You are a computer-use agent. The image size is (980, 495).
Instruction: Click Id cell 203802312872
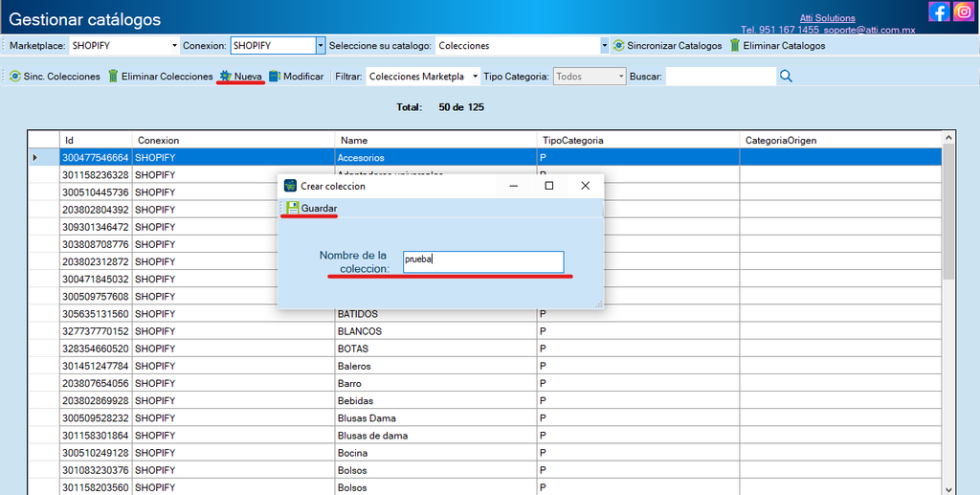(96, 262)
